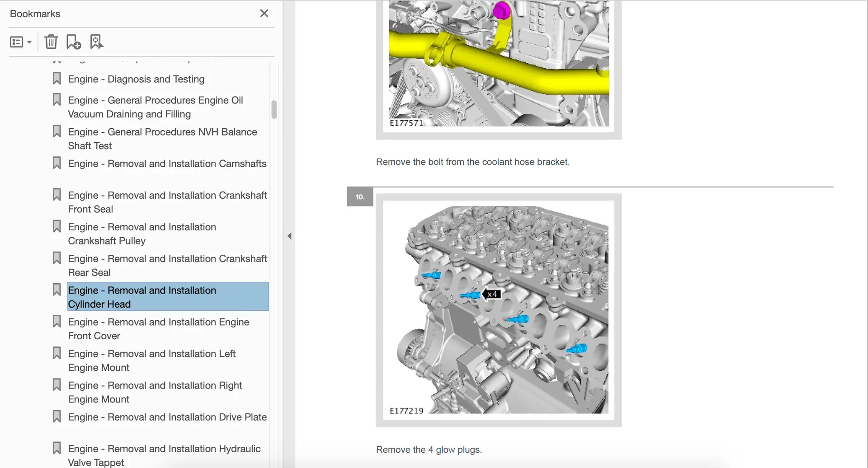Jump to Crankshaft Front Seal bookmark
Screen dimensions: 868x468
point(167,202)
